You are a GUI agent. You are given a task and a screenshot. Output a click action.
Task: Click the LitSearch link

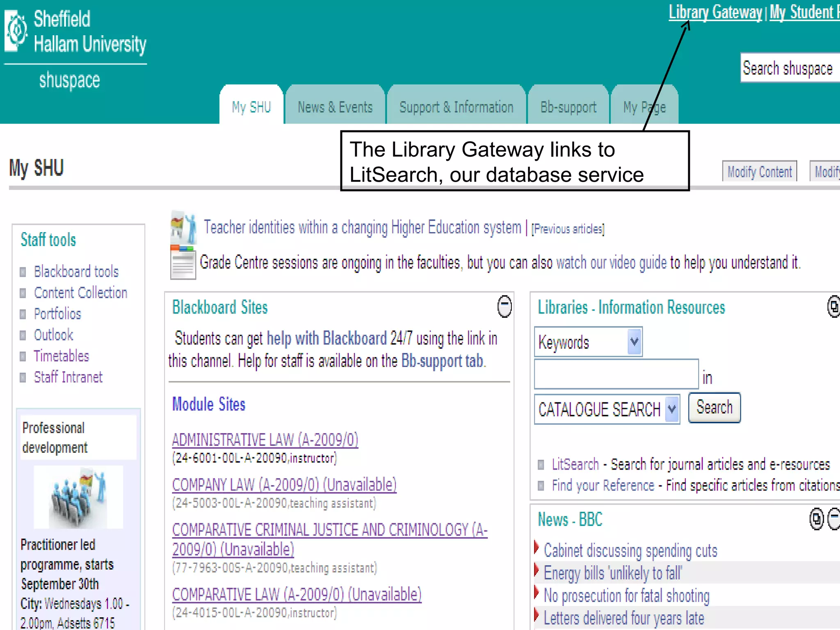pyautogui.click(x=575, y=464)
